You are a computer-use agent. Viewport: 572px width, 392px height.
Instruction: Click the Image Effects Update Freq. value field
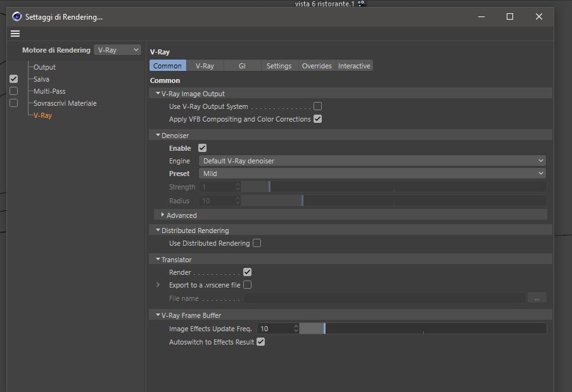pyautogui.click(x=275, y=329)
